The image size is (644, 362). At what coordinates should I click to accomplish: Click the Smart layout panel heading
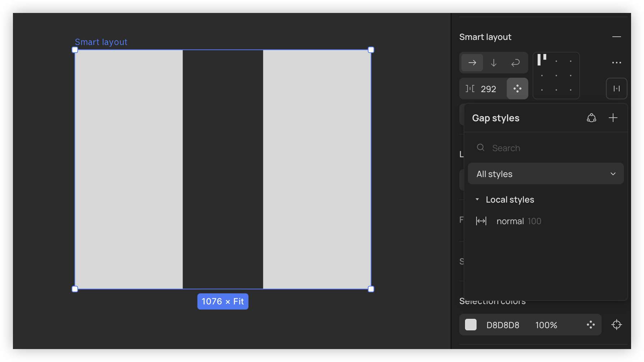[485, 37]
